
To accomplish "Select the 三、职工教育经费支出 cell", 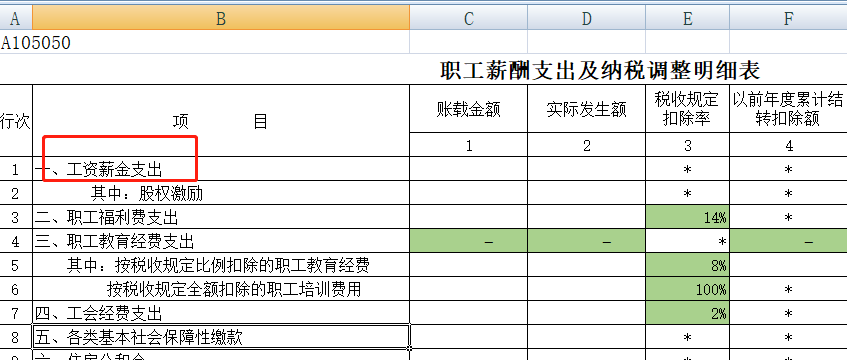I will (221, 241).
